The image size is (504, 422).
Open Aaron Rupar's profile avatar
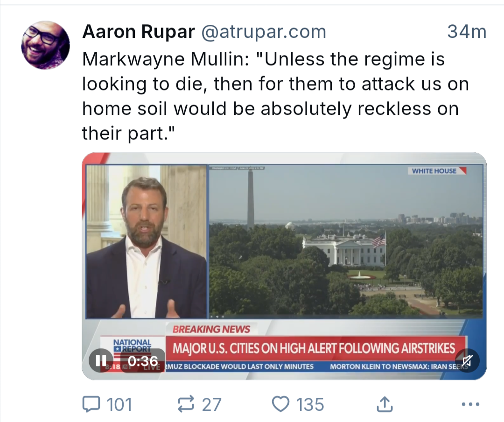pyautogui.click(x=45, y=45)
